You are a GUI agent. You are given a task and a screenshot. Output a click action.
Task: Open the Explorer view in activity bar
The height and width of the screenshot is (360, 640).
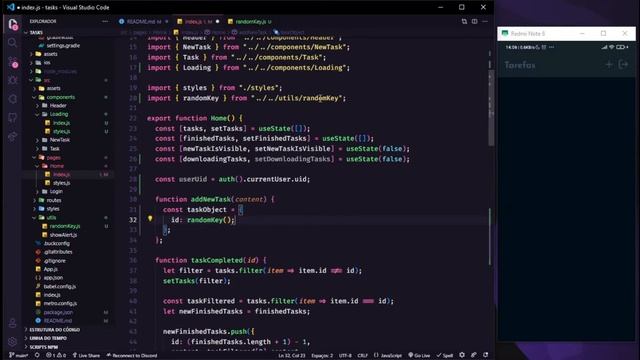tap(13, 24)
